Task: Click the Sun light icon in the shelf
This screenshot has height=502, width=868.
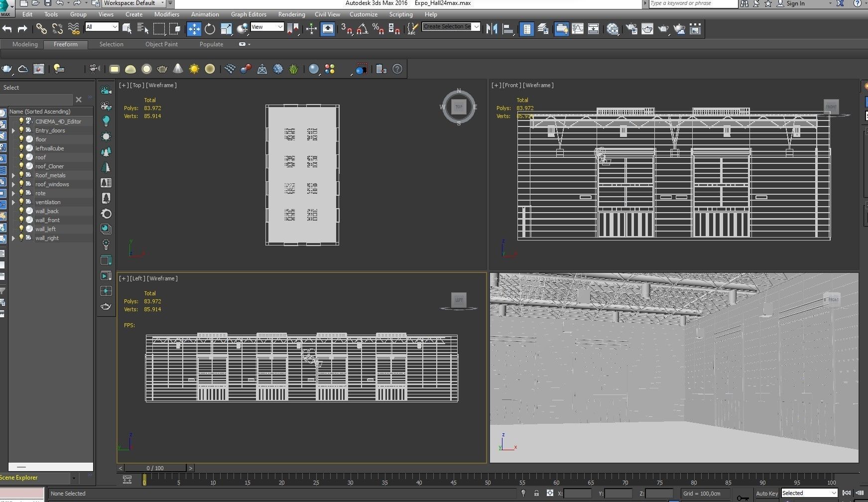Action: [194, 69]
